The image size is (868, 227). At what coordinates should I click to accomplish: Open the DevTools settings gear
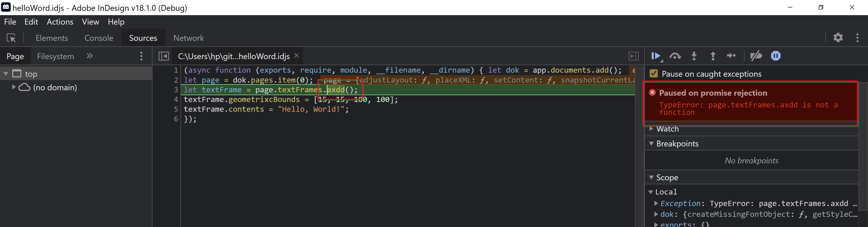point(838,37)
